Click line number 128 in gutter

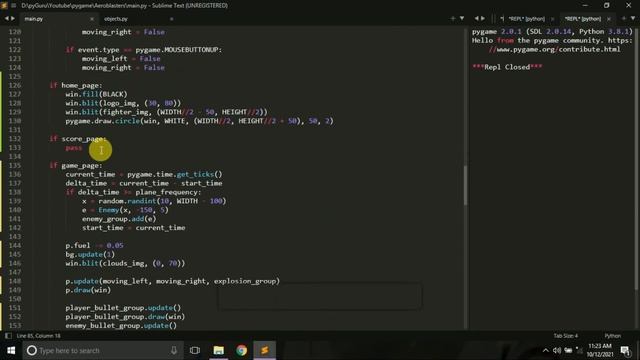(x=15, y=103)
